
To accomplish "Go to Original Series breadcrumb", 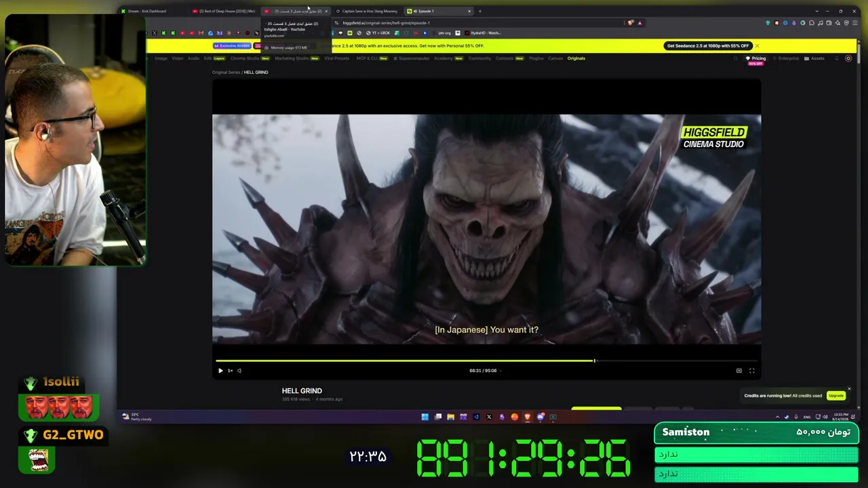I will click(226, 73).
